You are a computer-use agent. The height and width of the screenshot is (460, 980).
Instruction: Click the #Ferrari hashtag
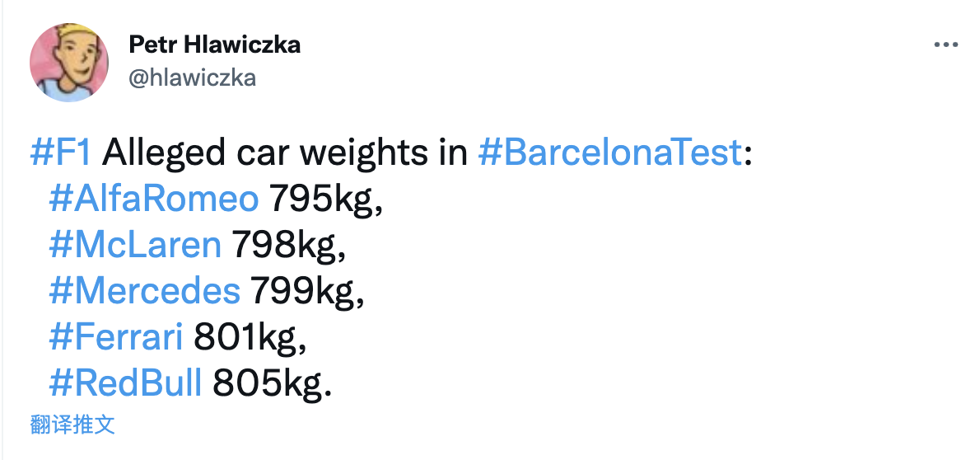click(x=116, y=336)
